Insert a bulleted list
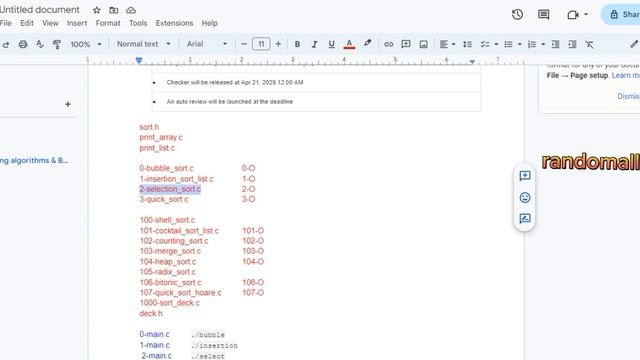 [x=508, y=44]
